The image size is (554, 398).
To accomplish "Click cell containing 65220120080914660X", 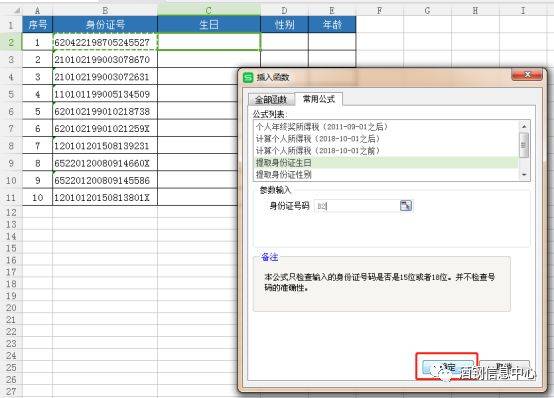I will point(105,163).
